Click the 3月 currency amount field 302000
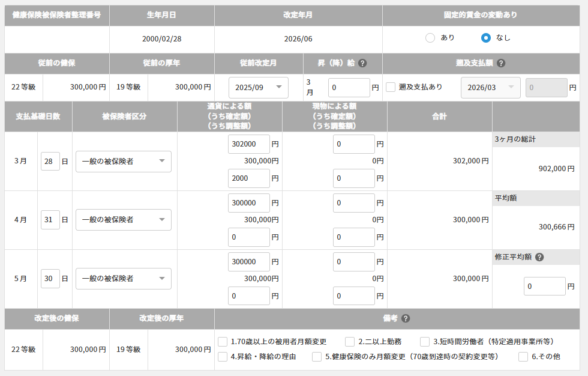Viewport: 588px width, 376px height. tap(248, 144)
